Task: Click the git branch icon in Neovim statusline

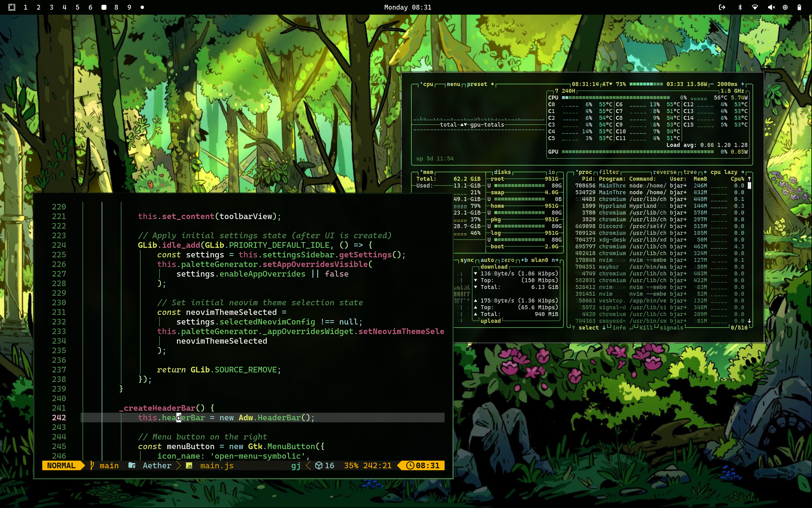Action: pyautogui.click(x=92, y=465)
